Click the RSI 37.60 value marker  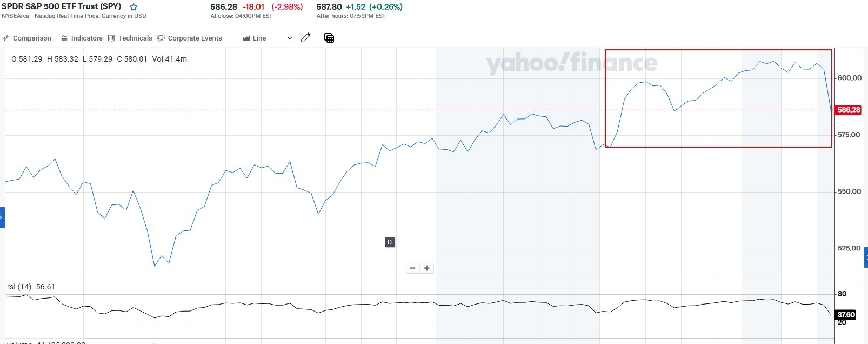(x=846, y=314)
